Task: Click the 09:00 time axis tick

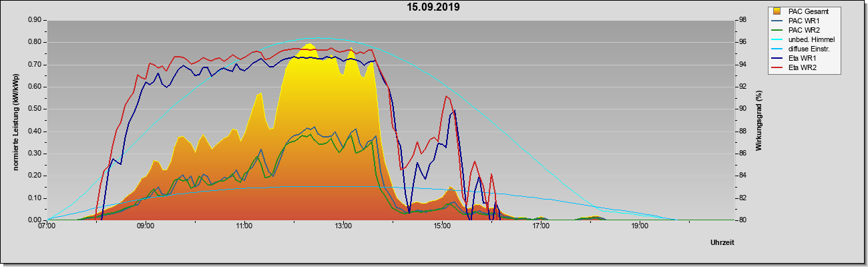Action: coord(146,227)
